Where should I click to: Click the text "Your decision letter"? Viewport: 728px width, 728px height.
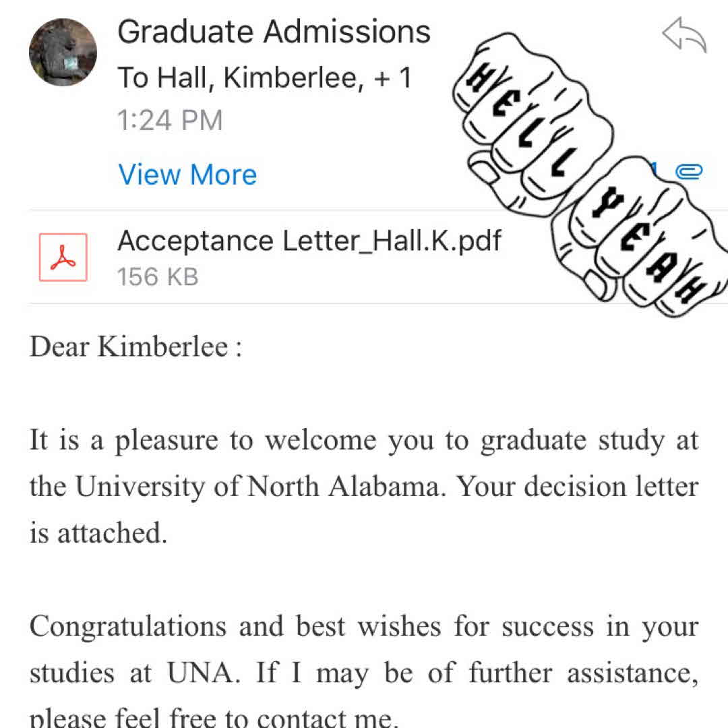(x=578, y=487)
